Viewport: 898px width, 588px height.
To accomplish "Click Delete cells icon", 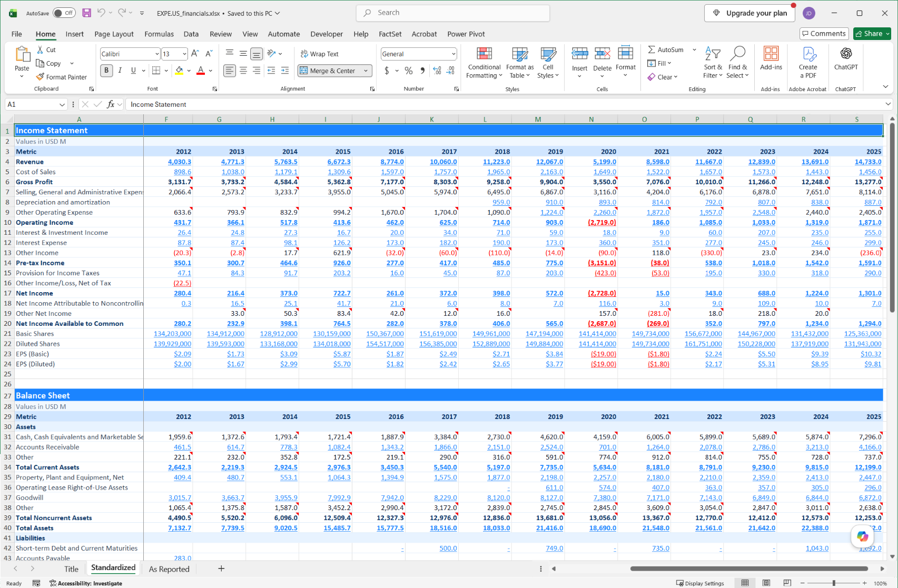I will pos(602,54).
